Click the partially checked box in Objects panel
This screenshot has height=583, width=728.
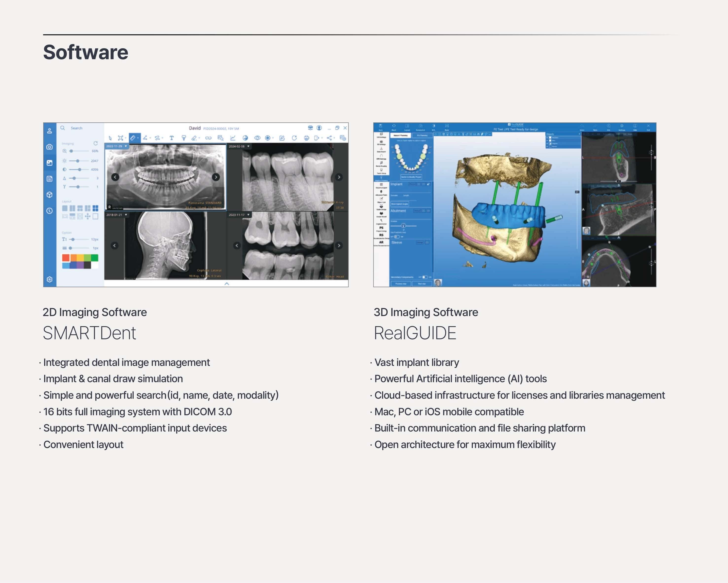click(550, 144)
